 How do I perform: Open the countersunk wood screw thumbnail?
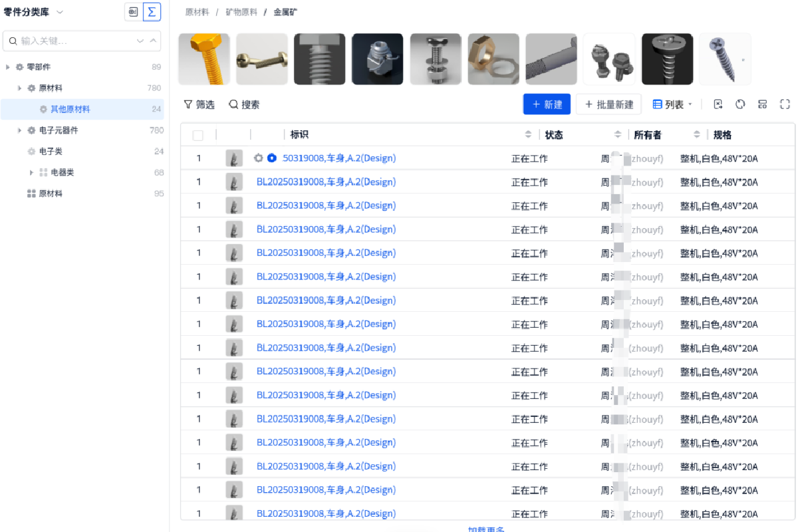[725, 59]
